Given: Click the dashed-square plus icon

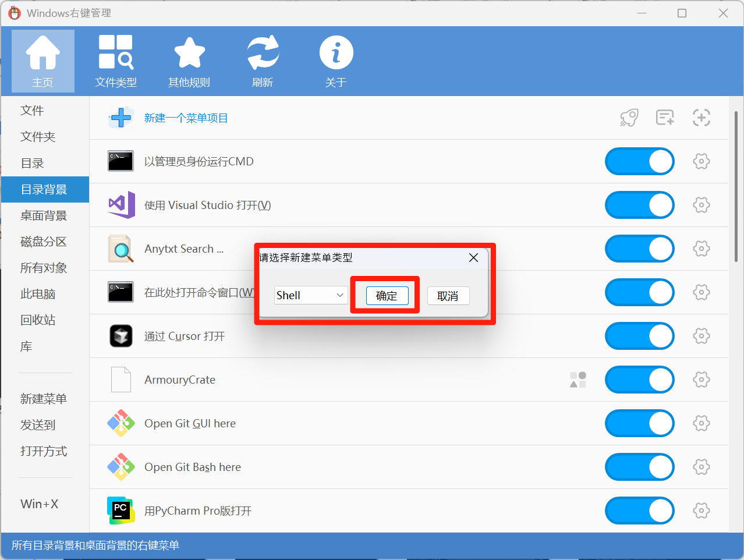Looking at the screenshot, I should 702,118.
